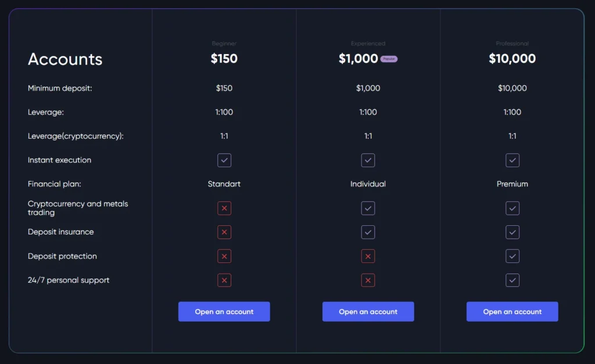Click Professional plan's Deposit protection checkmark

[x=512, y=256]
